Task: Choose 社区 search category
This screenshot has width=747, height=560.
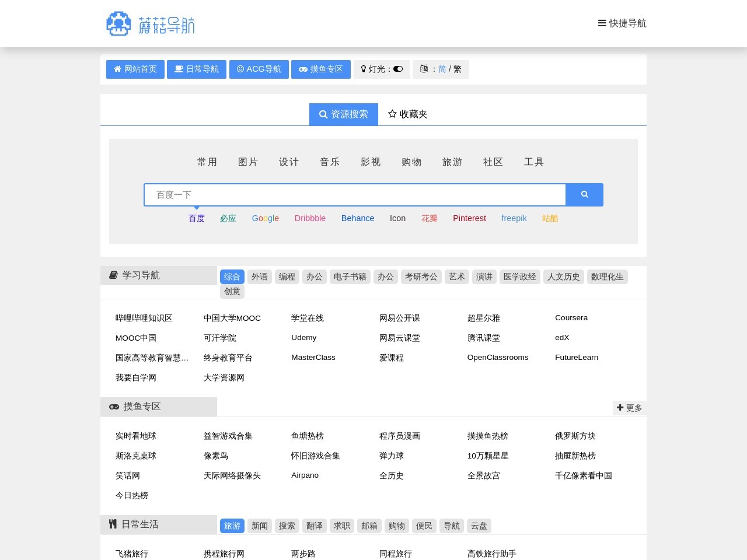Action: pyautogui.click(x=493, y=162)
